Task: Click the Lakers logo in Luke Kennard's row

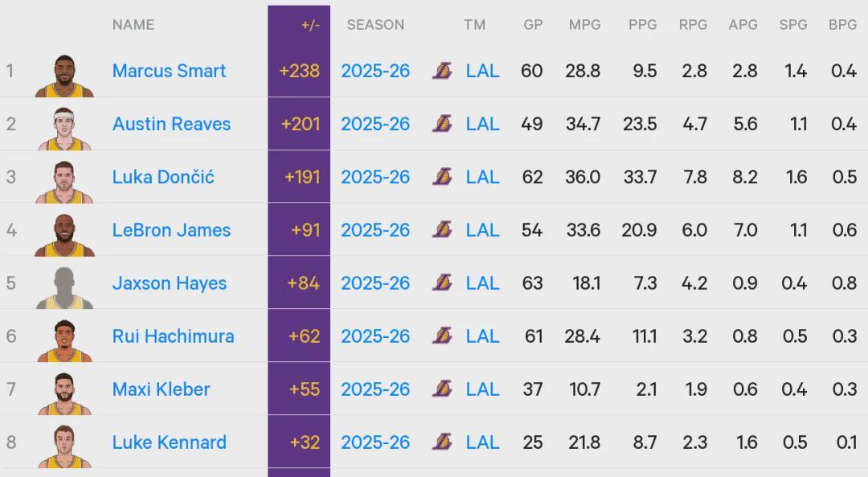Action: click(x=442, y=442)
